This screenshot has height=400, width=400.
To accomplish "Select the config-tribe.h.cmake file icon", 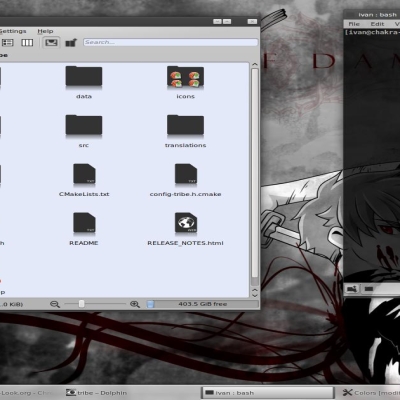I will click(x=186, y=174).
